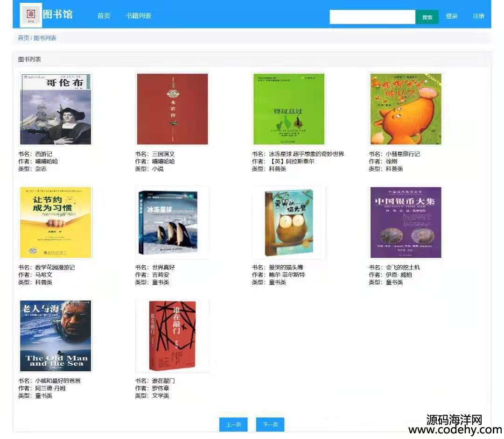Go to next page with 下一页

tap(270, 425)
